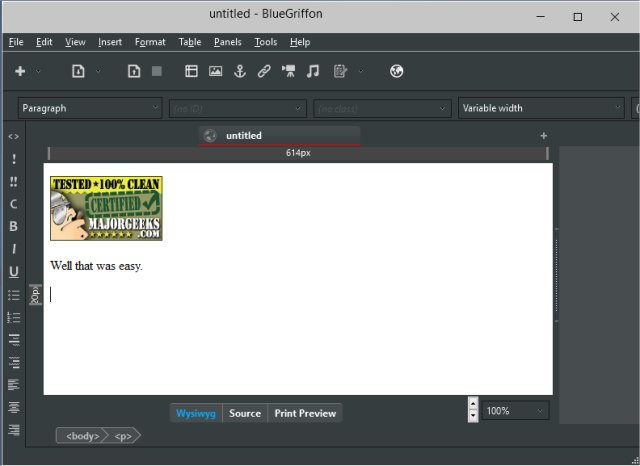The image size is (640, 466).
Task: Align text center sidebar icon
Action: pyautogui.click(x=14, y=407)
